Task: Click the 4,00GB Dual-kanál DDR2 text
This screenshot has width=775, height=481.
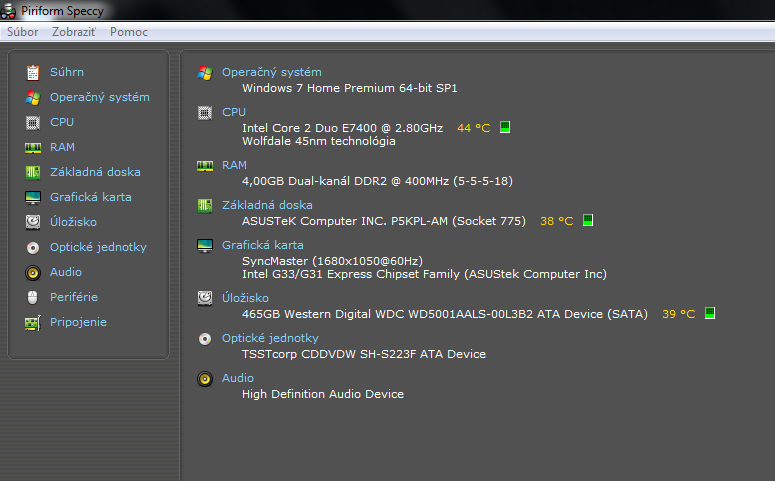Action: tap(377, 181)
